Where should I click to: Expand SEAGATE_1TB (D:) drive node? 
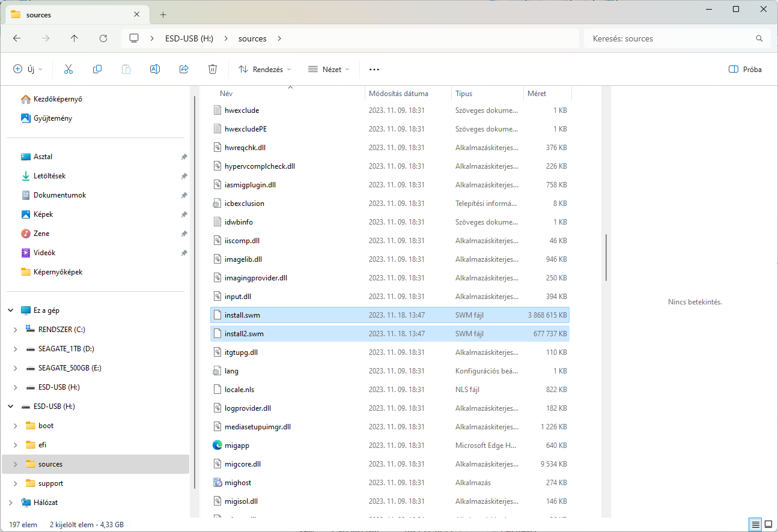pyautogui.click(x=16, y=349)
